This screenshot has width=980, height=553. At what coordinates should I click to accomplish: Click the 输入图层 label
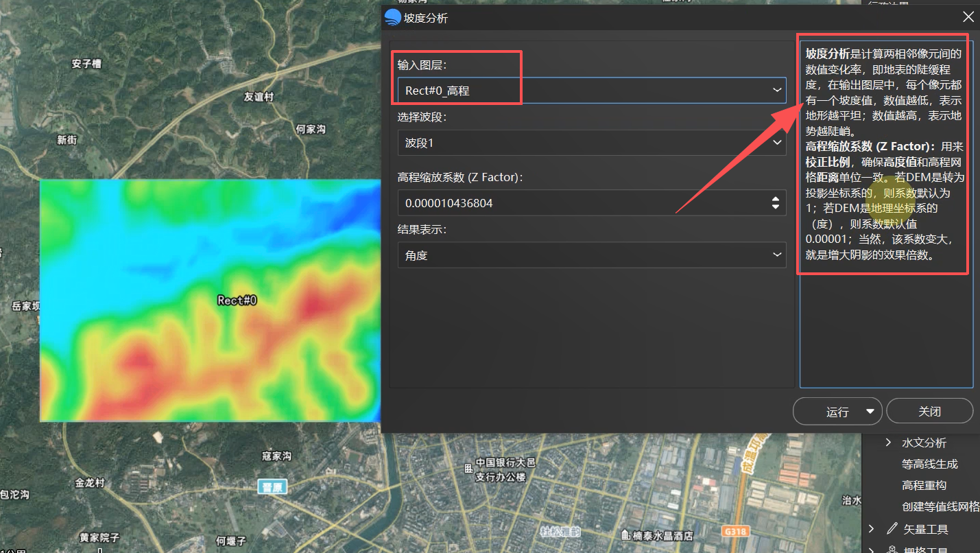(x=422, y=65)
